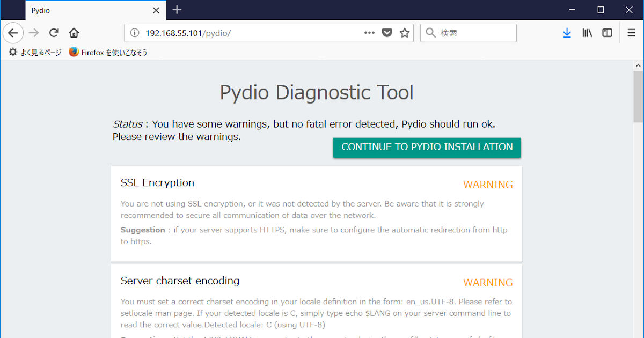Click the site information icon in address bar
Image resolution: width=644 pixels, height=338 pixels.
point(134,33)
